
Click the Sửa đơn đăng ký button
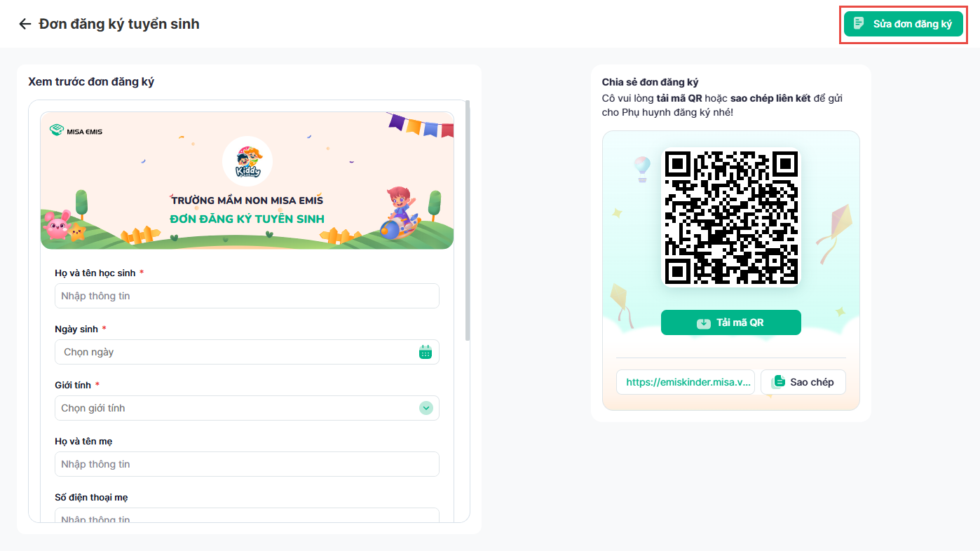904,24
